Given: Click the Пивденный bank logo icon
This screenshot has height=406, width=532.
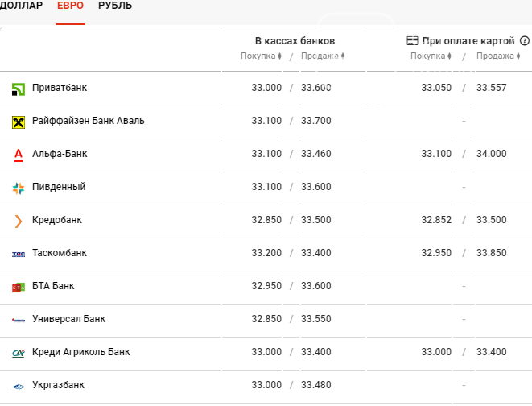Looking at the screenshot, I should tap(19, 188).
